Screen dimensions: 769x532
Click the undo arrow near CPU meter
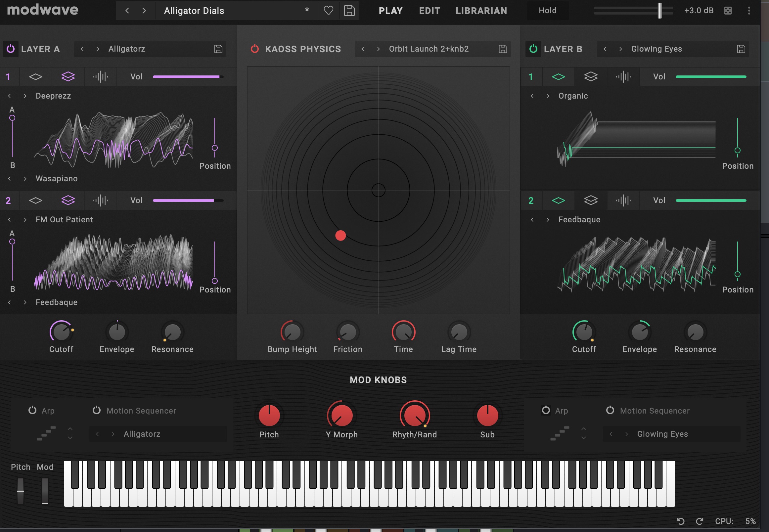tap(681, 521)
